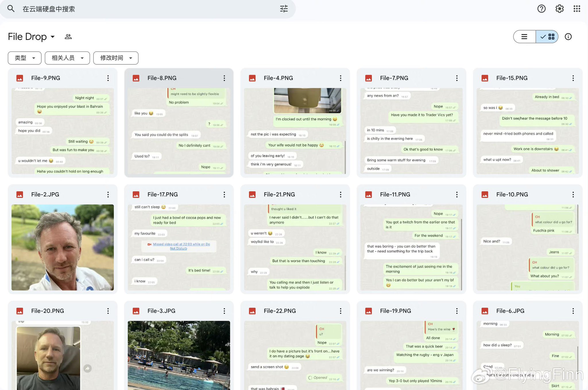Screen dimensions: 588x390
Task: Open the Google apps grid icon
Action: [577, 9]
